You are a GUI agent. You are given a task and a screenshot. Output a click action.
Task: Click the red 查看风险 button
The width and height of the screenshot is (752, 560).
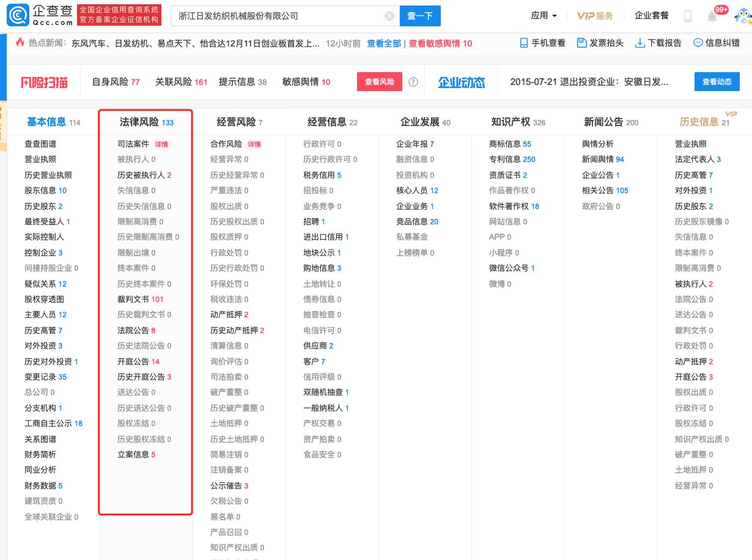coord(379,81)
